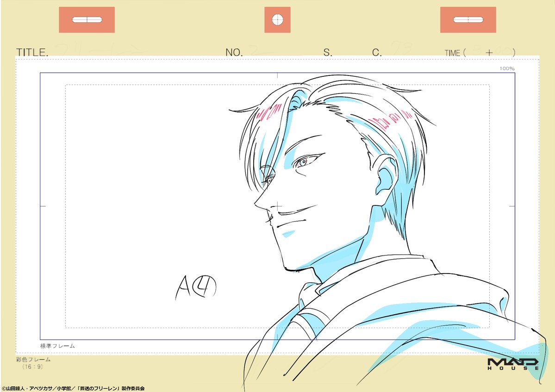Viewport: 555px width, 392px height.
Task: Click the left orange peg hole marker
Action: pyautogui.click(x=87, y=20)
